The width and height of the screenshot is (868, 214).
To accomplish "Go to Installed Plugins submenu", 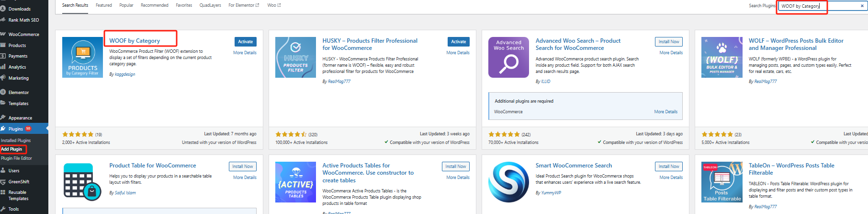I will click(16, 141).
